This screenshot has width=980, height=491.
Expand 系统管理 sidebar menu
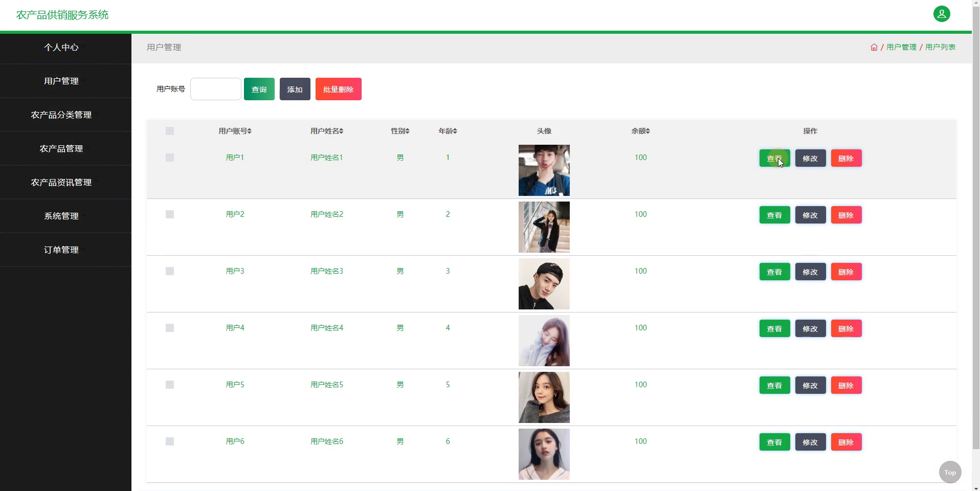click(x=65, y=216)
